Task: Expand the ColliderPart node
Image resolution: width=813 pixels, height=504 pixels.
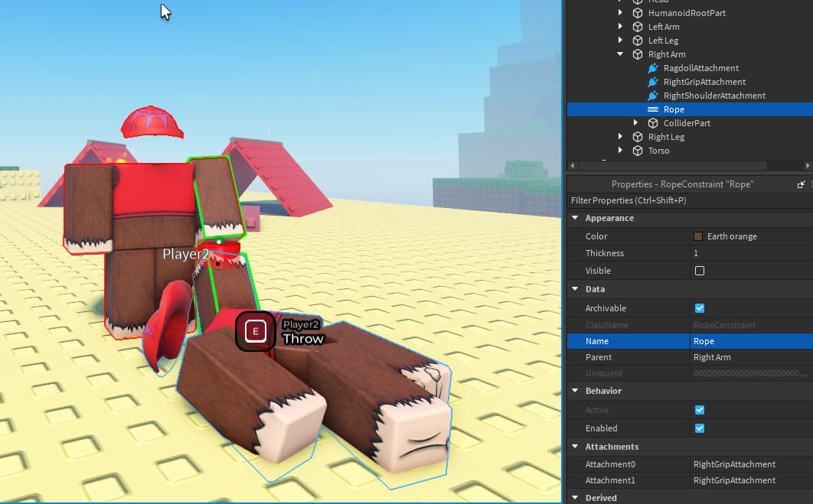Action: 635,123
